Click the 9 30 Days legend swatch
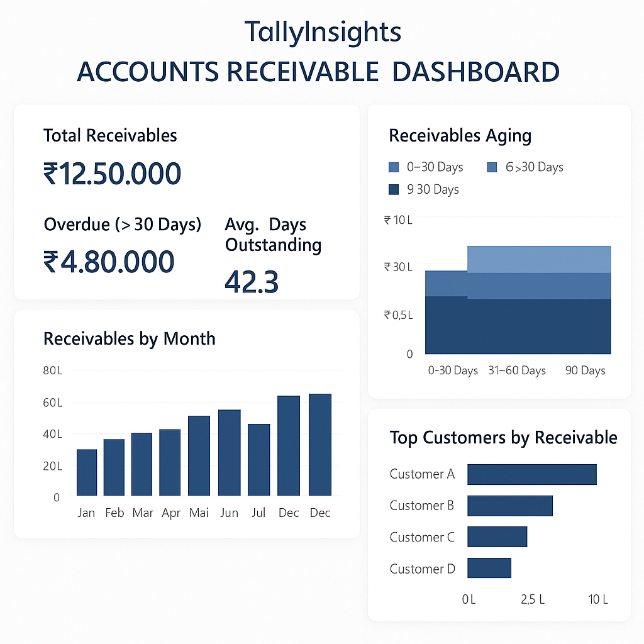 [x=394, y=189]
